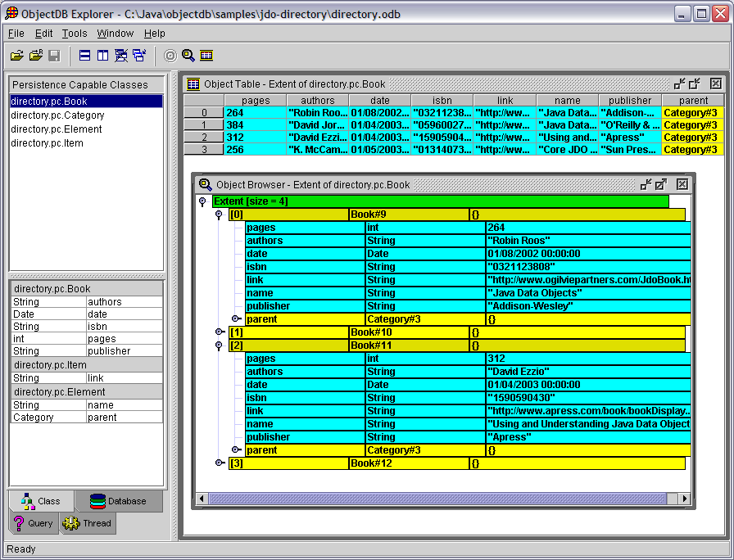
Task: Switch to the Database tab
Action: 119,501
